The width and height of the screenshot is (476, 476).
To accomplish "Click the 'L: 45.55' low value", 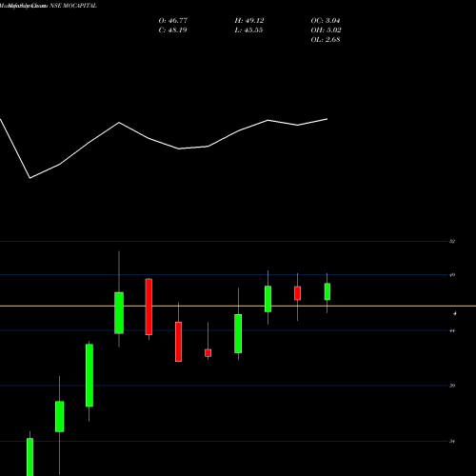I will (x=248, y=30).
